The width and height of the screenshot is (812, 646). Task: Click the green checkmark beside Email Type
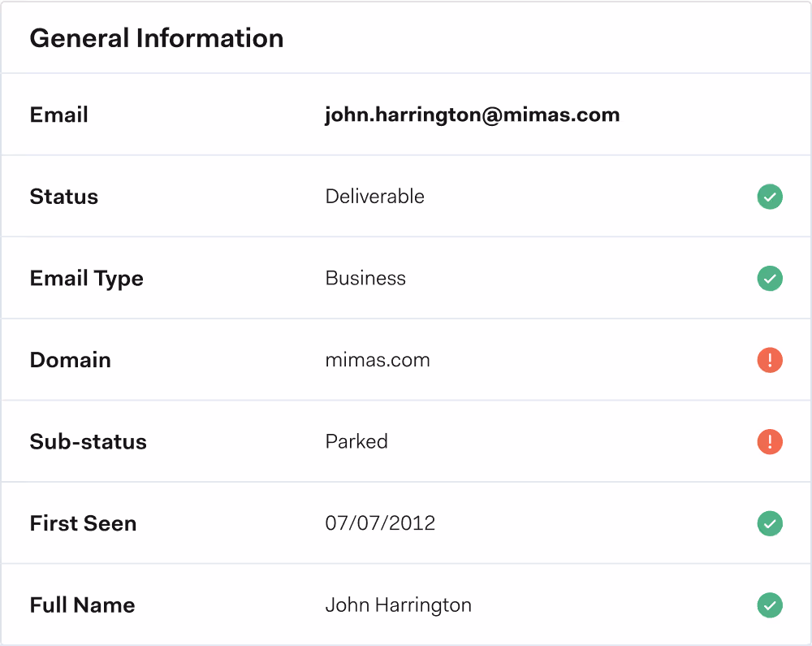pyautogui.click(x=770, y=278)
